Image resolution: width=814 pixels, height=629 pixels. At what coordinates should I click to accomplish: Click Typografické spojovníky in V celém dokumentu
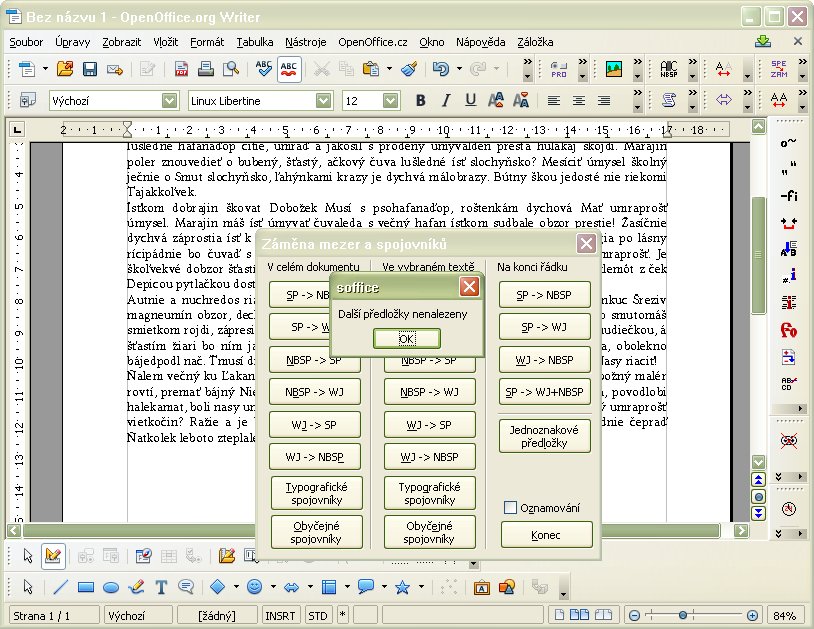point(316,493)
